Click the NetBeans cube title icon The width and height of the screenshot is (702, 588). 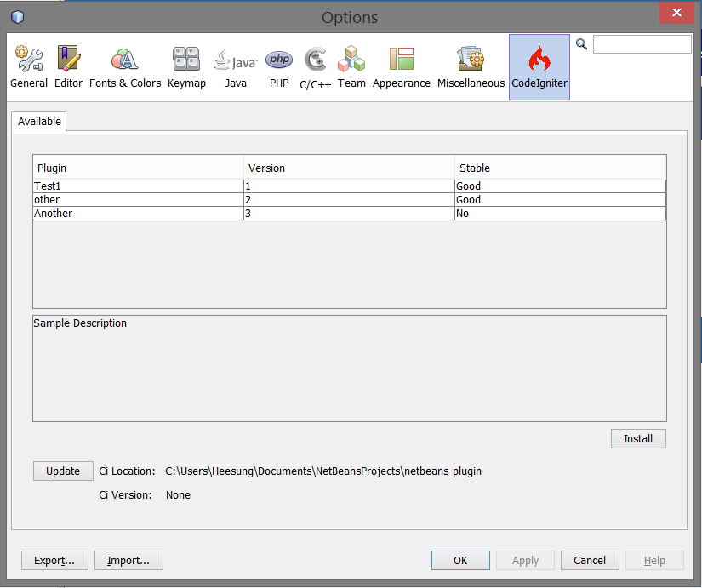[x=18, y=17]
